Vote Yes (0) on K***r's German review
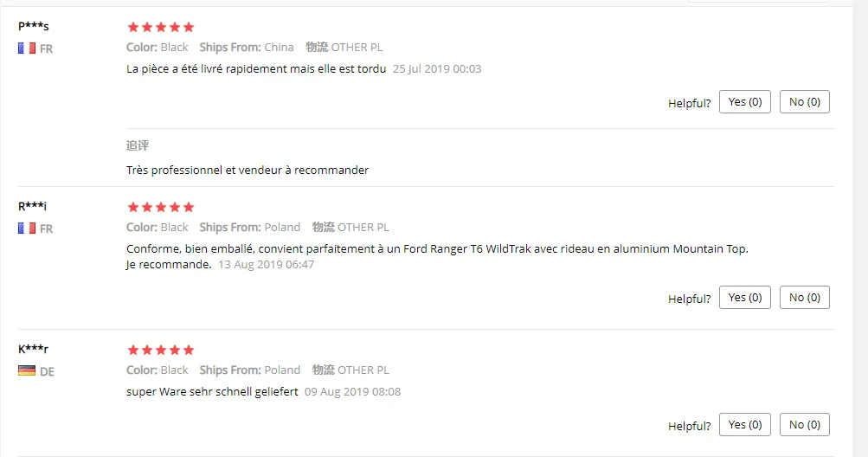 coord(745,425)
